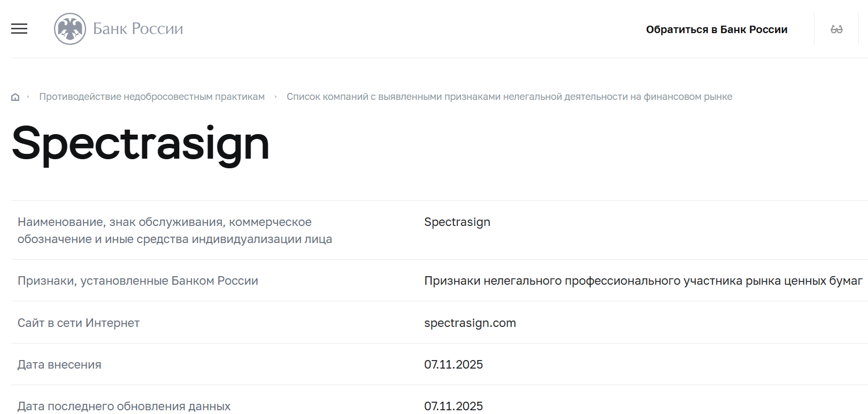Image resolution: width=868 pixels, height=414 pixels.
Task: Click the three-line menu icon top left
Action: [19, 29]
